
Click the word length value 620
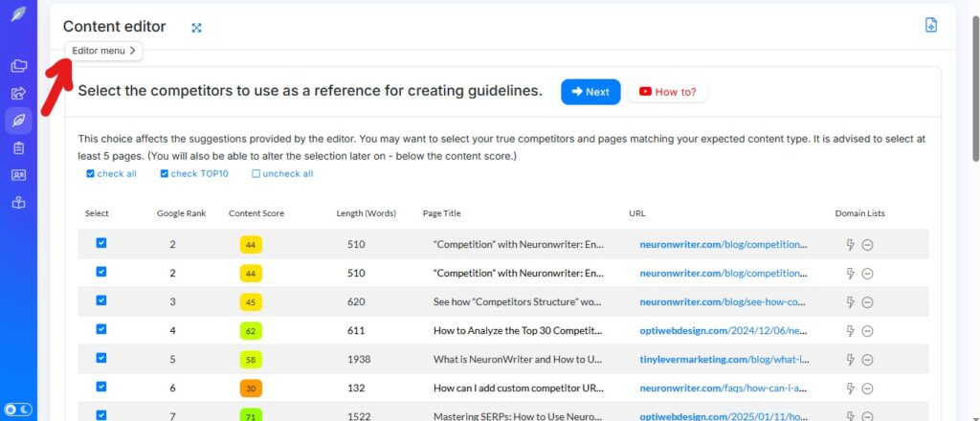(356, 302)
